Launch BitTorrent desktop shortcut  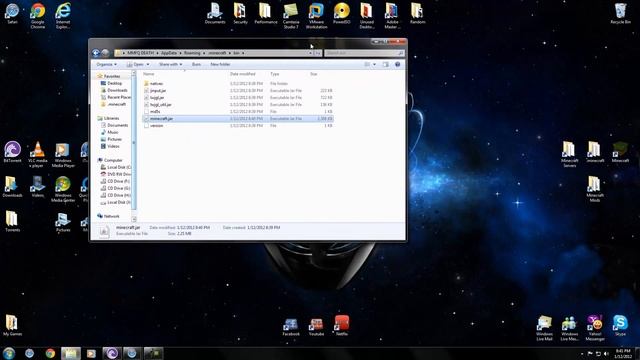(12, 152)
